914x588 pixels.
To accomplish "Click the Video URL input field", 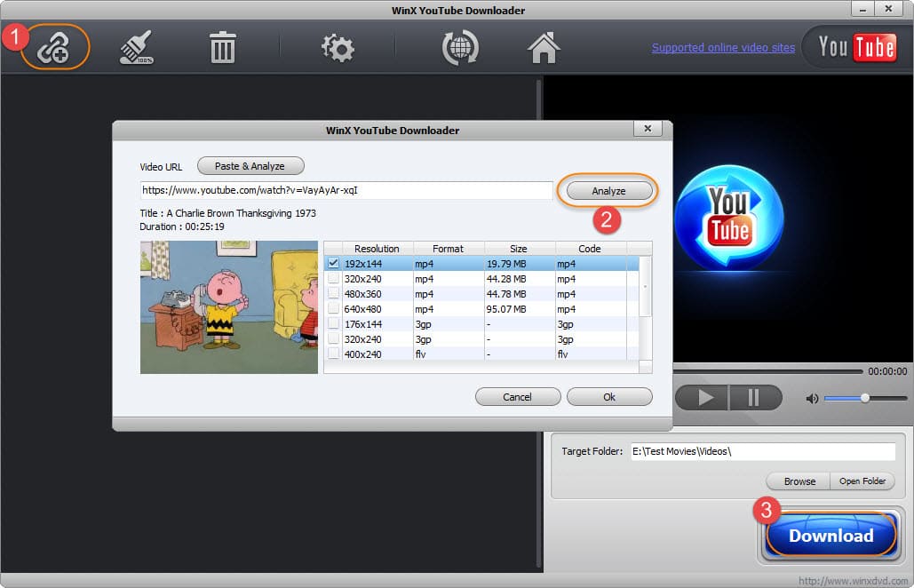I will (x=346, y=191).
